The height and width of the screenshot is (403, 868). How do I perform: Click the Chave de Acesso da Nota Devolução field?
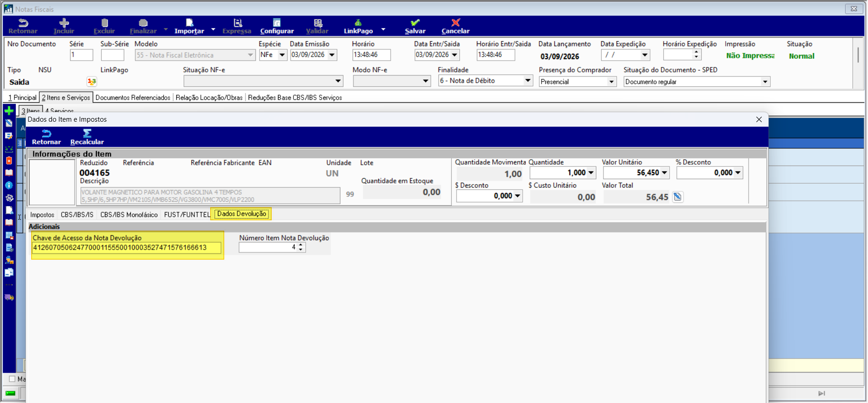(127, 247)
